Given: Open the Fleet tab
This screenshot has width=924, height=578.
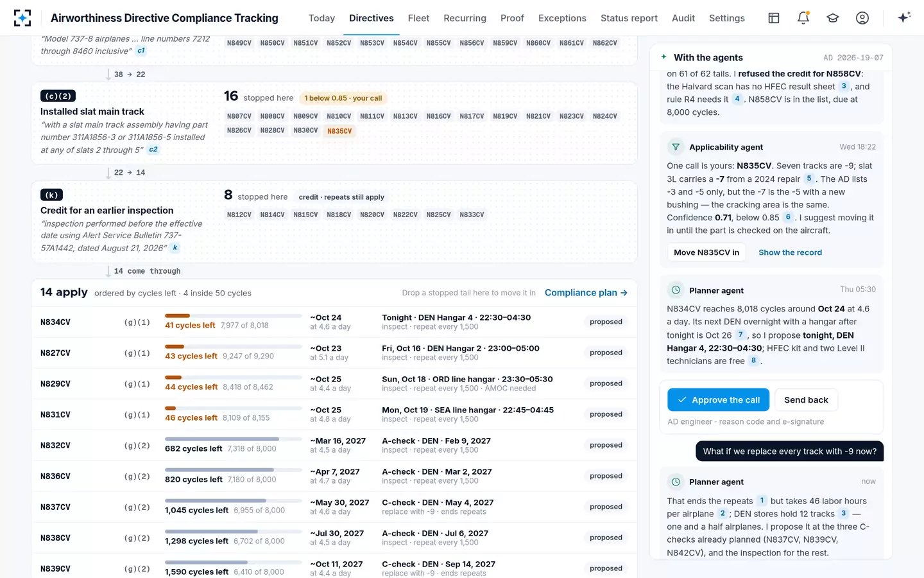Looking at the screenshot, I should [418, 18].
